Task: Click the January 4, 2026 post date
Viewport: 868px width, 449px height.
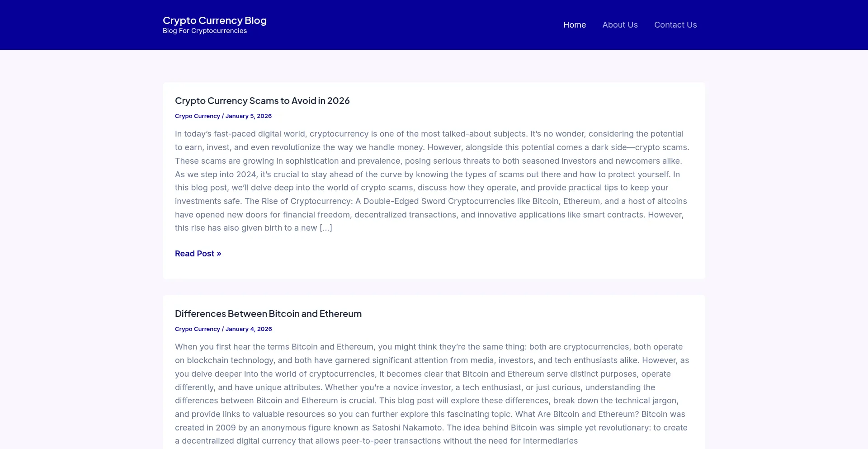Action: tap(248, 329)
